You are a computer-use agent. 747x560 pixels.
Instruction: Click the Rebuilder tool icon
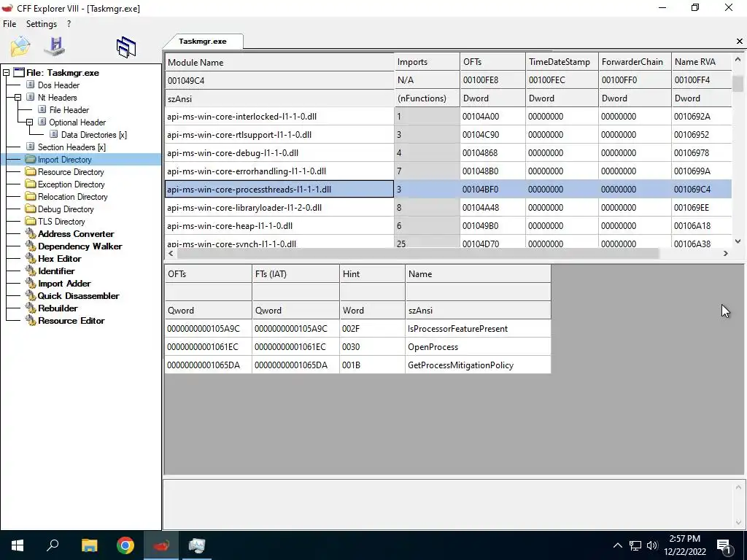click(x=31, y=308)
